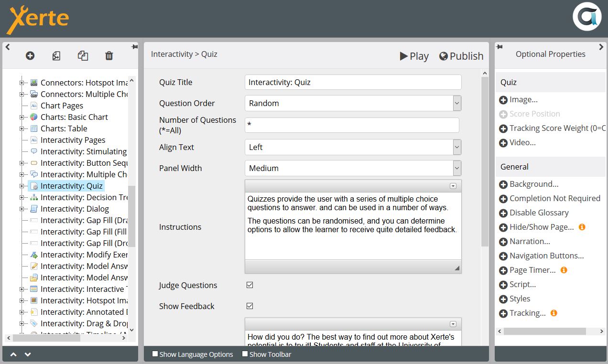Add the Image optional property
This screenshot has height=364, width=608.
[519, 100]
